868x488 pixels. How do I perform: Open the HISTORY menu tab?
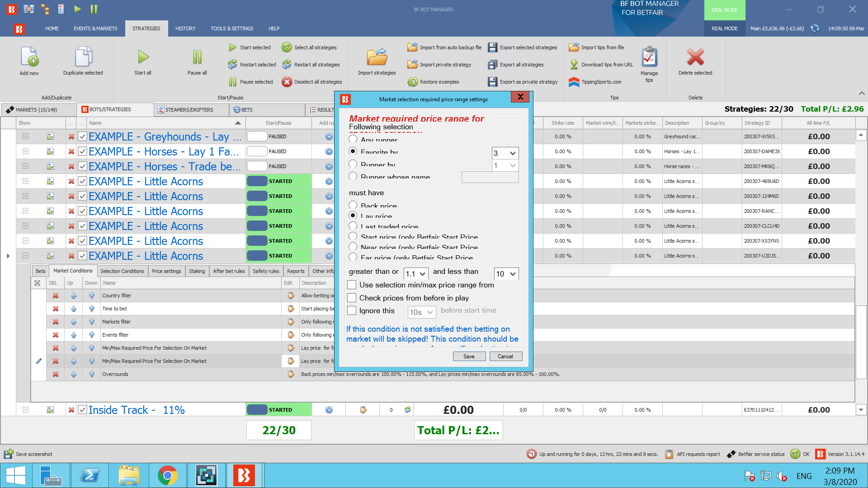tap(185, 28)
